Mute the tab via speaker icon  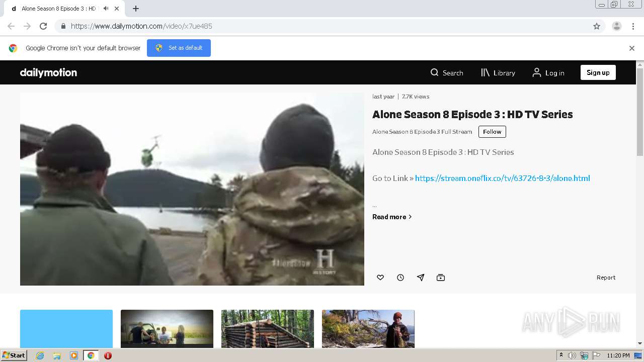106,9
